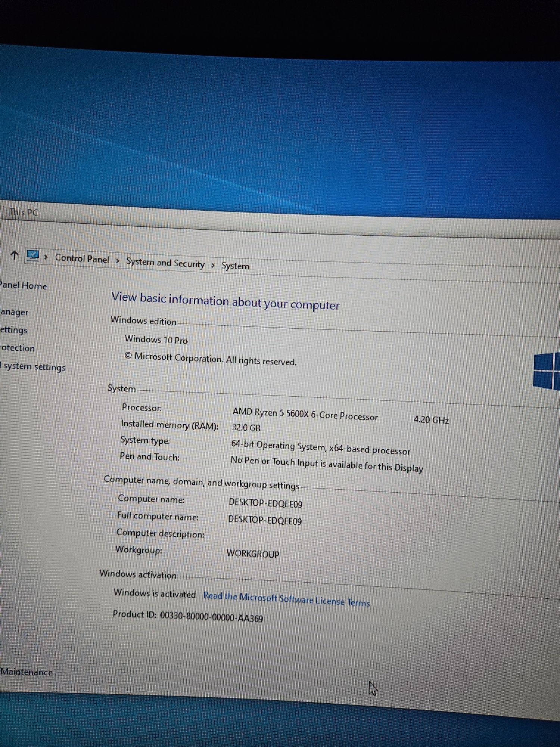The image size is (560, 747).
Task: Click Computer name, domain, and workgroup header
Action: 201,482
